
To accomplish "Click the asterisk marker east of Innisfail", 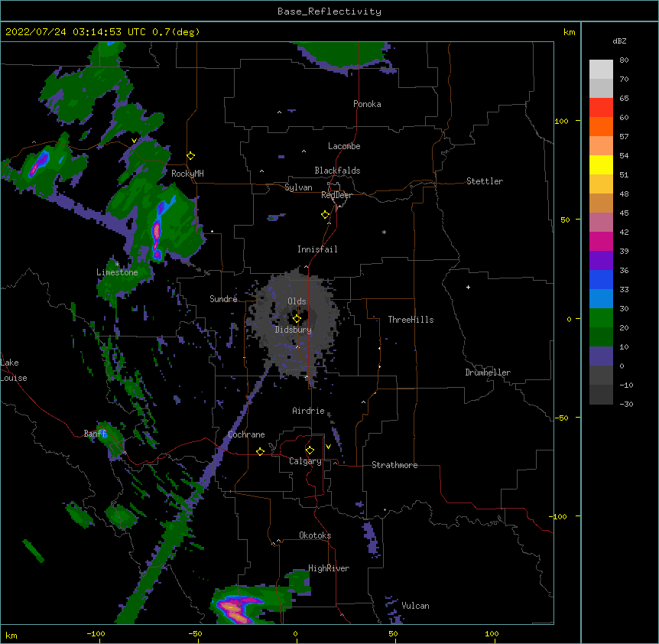I will click(x=384, y=232).
